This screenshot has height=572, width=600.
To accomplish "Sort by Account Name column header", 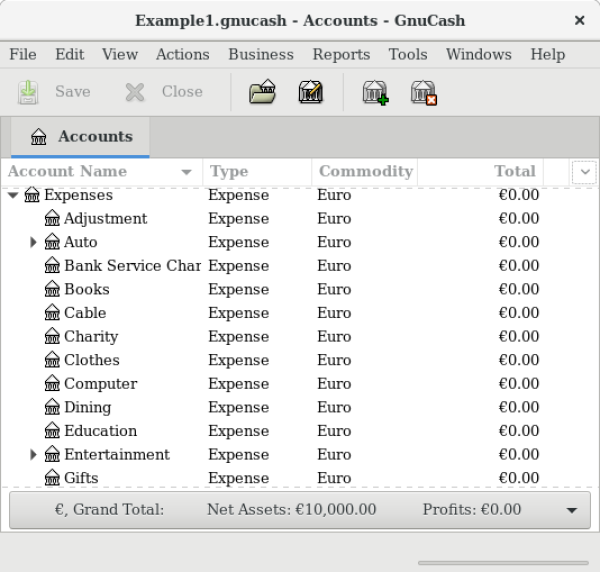I will tap(90, 172).
